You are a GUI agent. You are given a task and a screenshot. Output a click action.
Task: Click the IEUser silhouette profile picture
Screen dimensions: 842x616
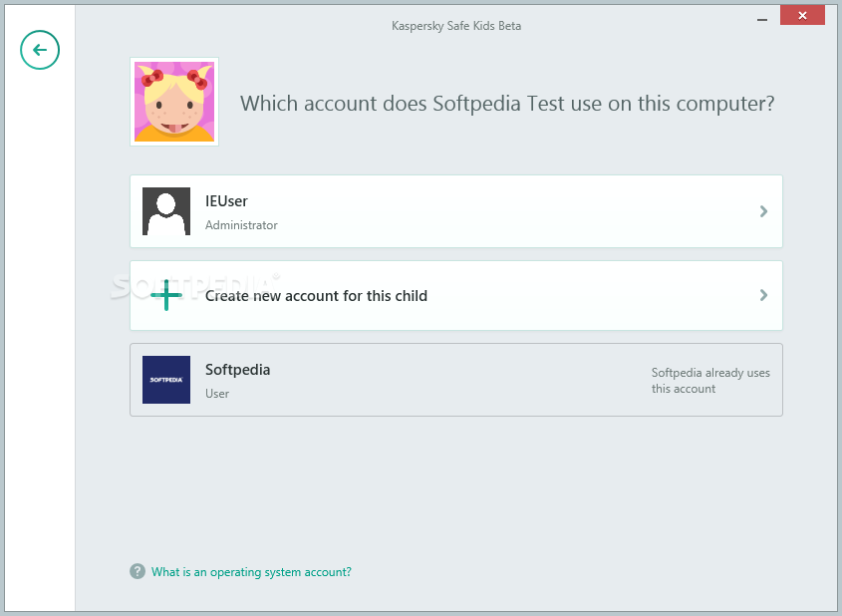(166, 211)
